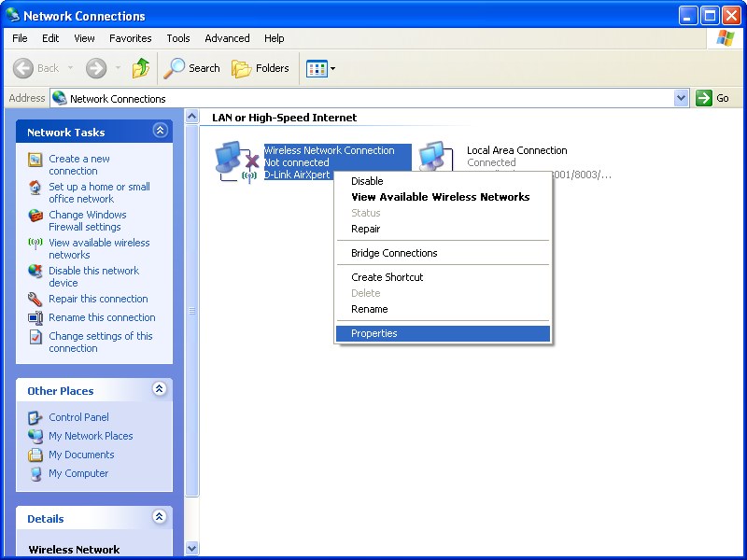Expand the Address bar dropdown arrow
Screen dimensions: 747x560
pyautogui.click(x=681, y=98)
